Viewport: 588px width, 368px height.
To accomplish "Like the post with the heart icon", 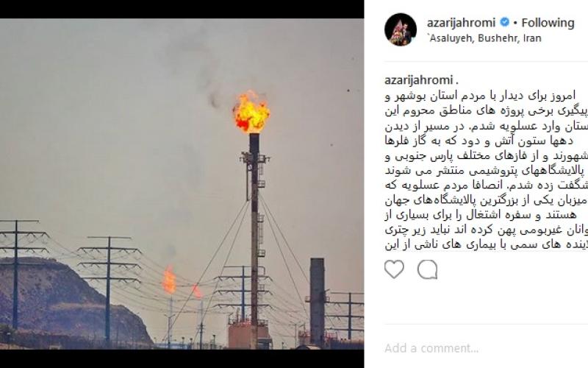I will [x=394, y=269].
